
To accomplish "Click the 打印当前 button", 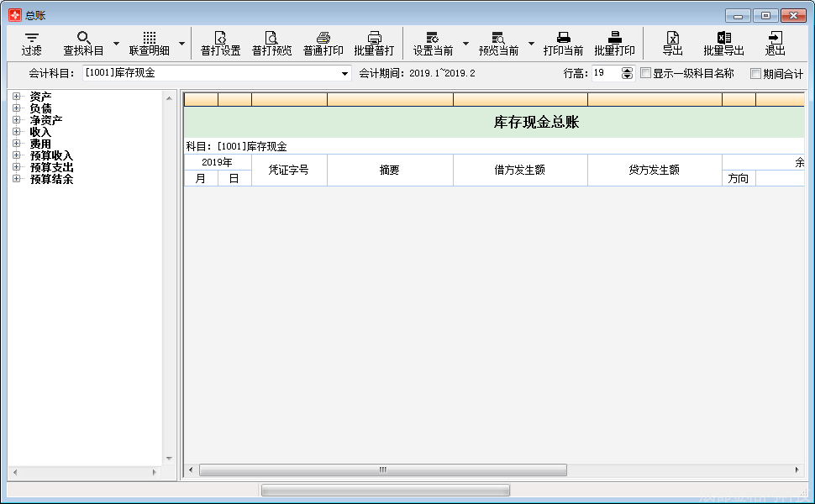I will (x=563, y=43).
